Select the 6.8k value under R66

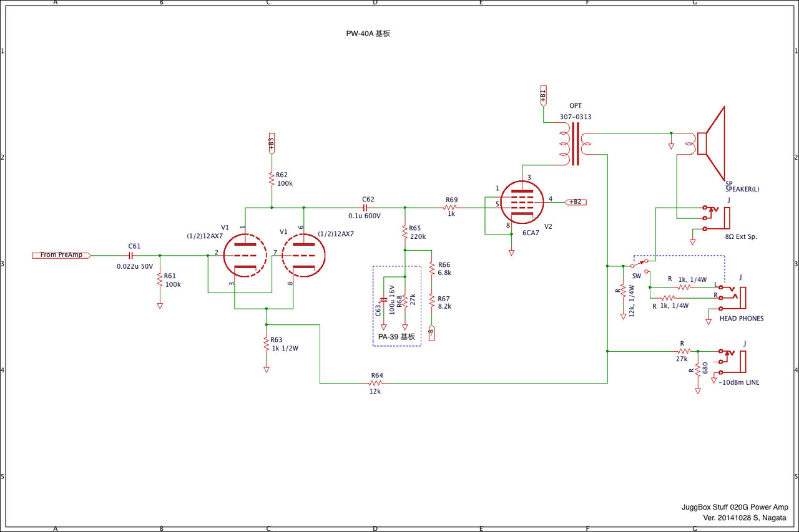[444, 273]
